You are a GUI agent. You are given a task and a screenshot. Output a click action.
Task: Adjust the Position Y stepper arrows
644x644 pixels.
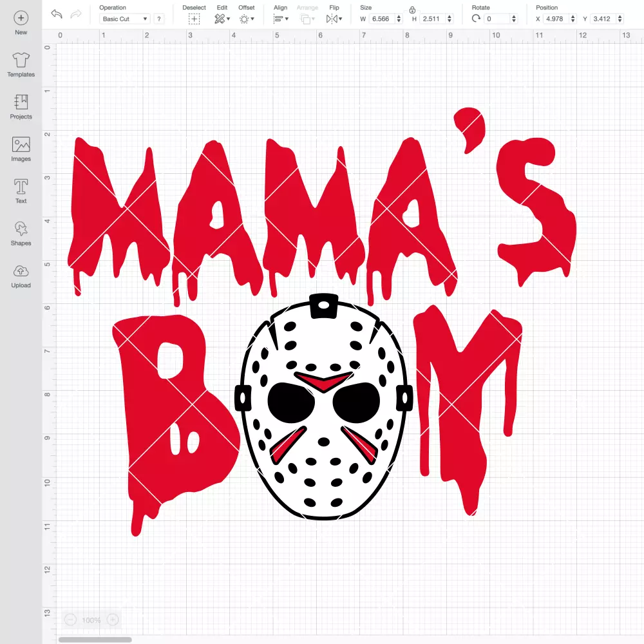pyautogui.click(x=620, y=19)
